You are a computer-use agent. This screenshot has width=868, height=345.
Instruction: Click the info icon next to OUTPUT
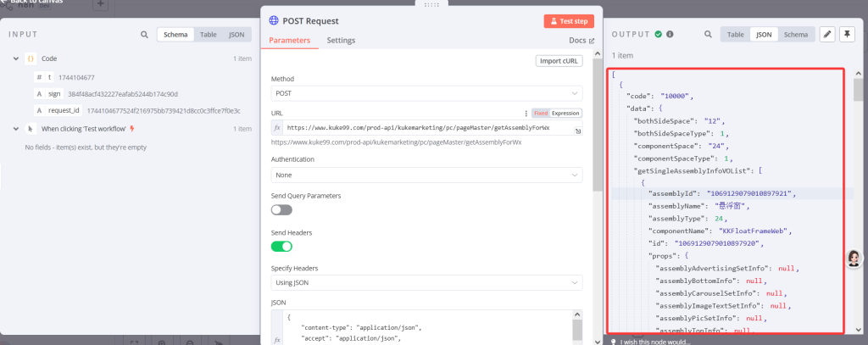click(x=670, y=35)
